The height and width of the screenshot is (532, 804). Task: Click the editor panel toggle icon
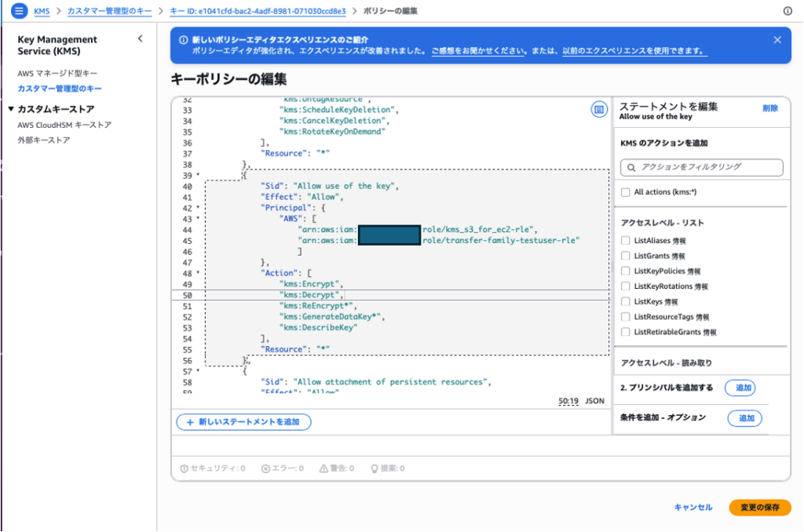[x=599, y=109]
